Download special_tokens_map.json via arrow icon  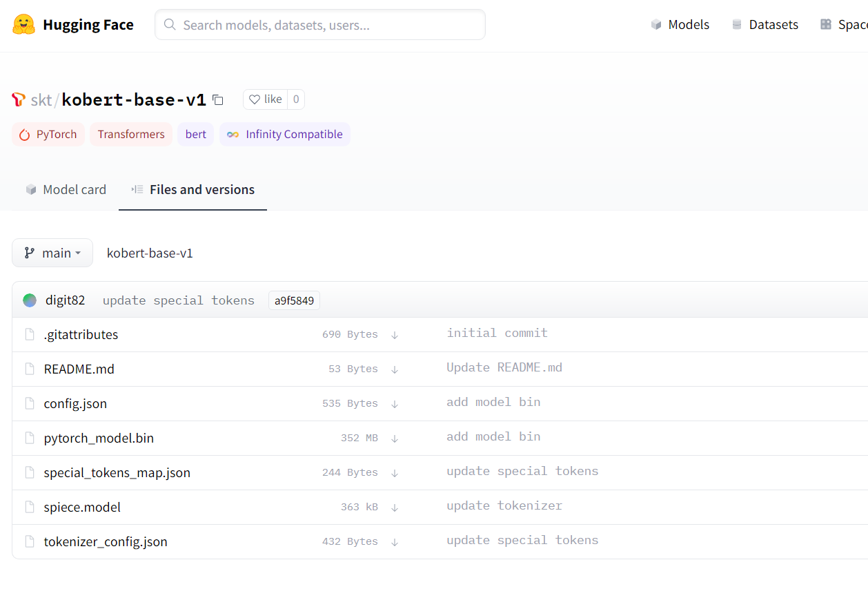pyautogui.click(x=395, y=473)
